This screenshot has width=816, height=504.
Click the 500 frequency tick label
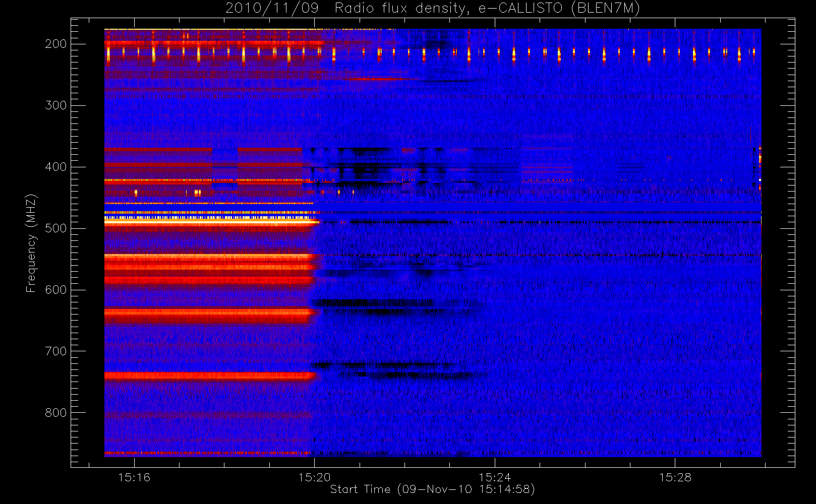pos(55,228)
